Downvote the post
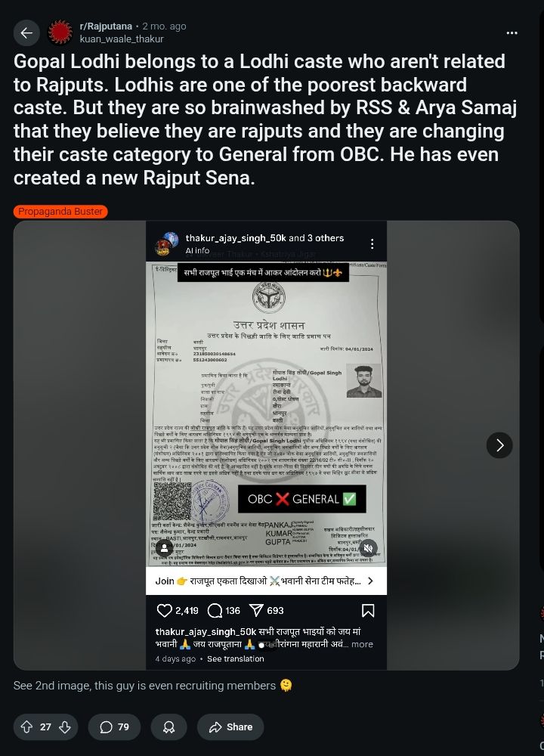 click(65, 727)
